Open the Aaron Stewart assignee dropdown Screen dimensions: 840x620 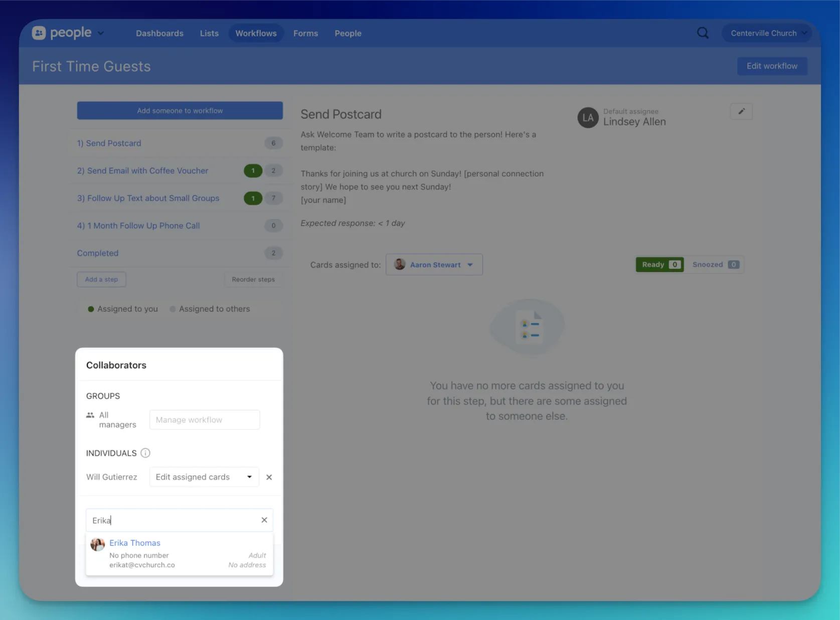(434, 265)
